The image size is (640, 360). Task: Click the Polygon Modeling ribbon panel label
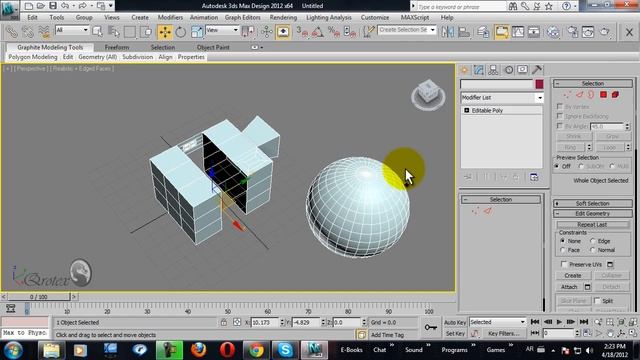click(33, 57)
